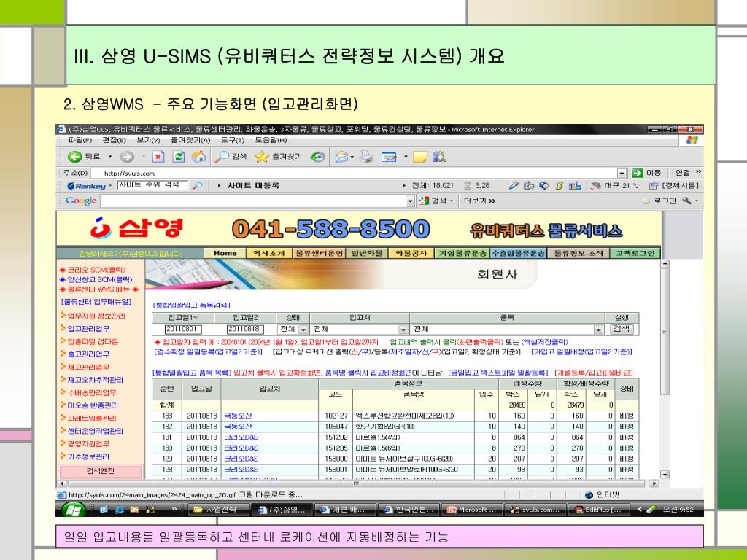The height and width of the screenshot is (560, 747).
Task: Expand the 더보기 » Google toolbar menu
Action: (480, 201)
